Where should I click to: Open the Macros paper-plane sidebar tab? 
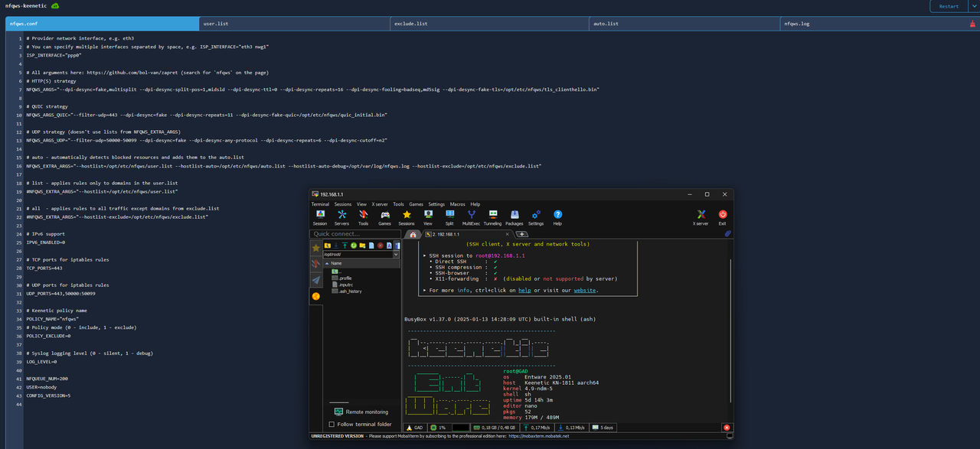coord(315,280)
